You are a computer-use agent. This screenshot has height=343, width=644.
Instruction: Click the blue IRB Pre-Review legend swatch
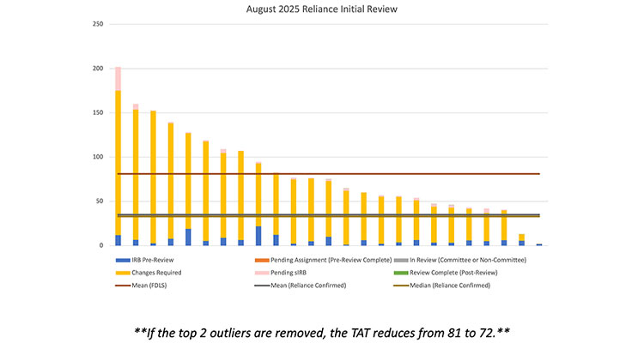[x=120, y=261]
